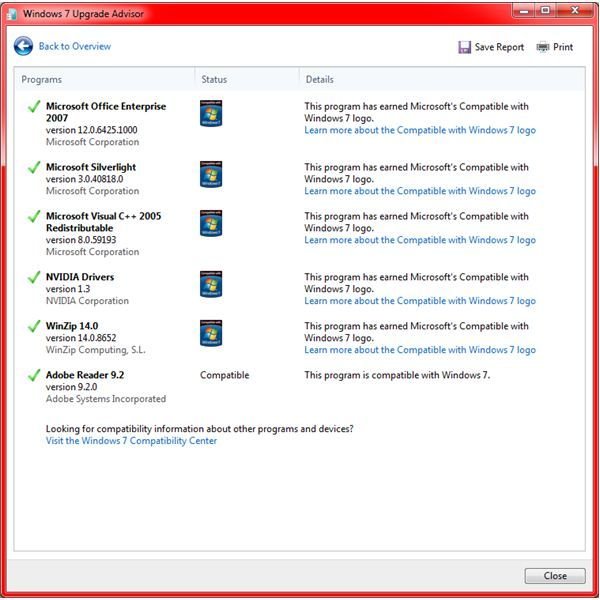Click the version 1.3 text
This screenshot has width=600, height=600.
[68, 289]
